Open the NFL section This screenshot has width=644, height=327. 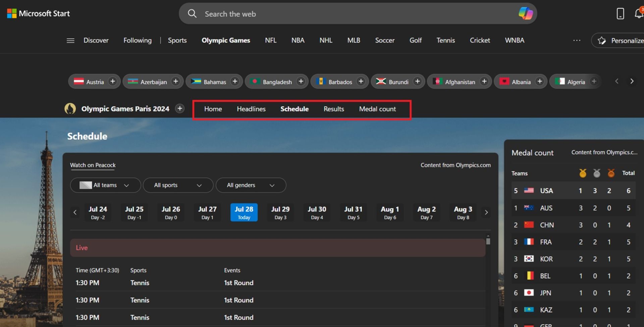pos(271,40)
